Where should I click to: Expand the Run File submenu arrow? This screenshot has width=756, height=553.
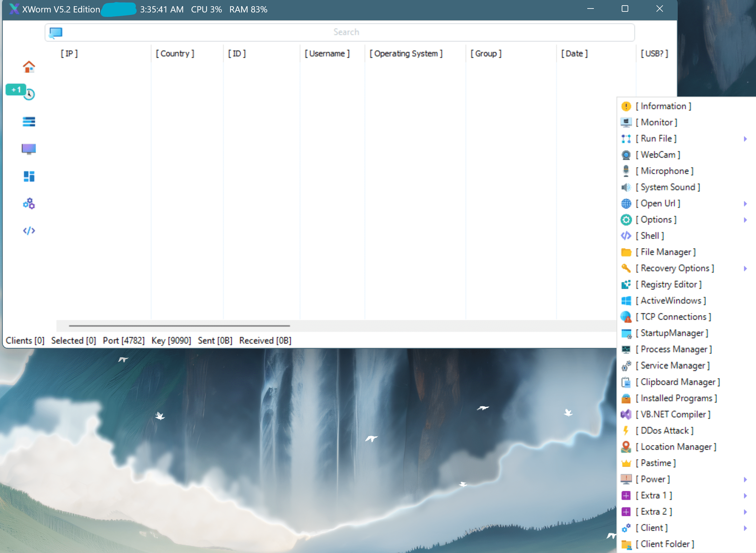[745, 139]
